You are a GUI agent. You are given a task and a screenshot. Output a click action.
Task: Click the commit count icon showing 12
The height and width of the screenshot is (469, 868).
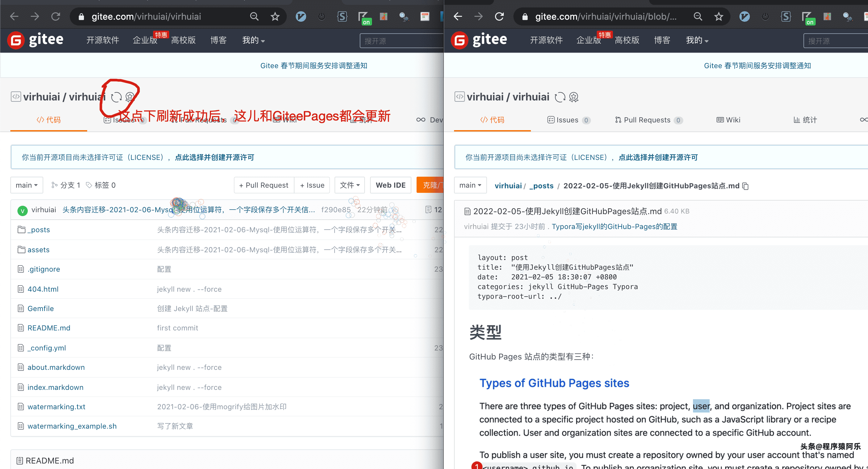pyautogui.click(x=429, y=210)
